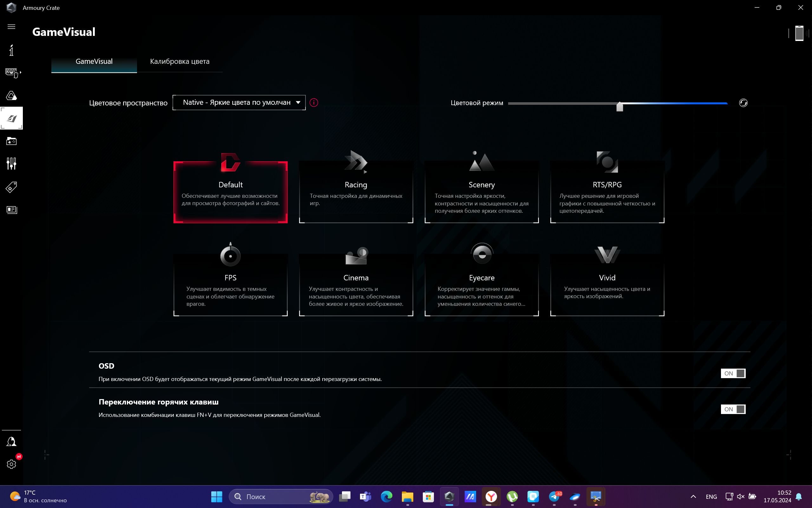Image resolution: width=812 pixels, height=508 pixels.
Task: Open Microsoft Teams from the taskbar
Action: click(x=365, y=497)
